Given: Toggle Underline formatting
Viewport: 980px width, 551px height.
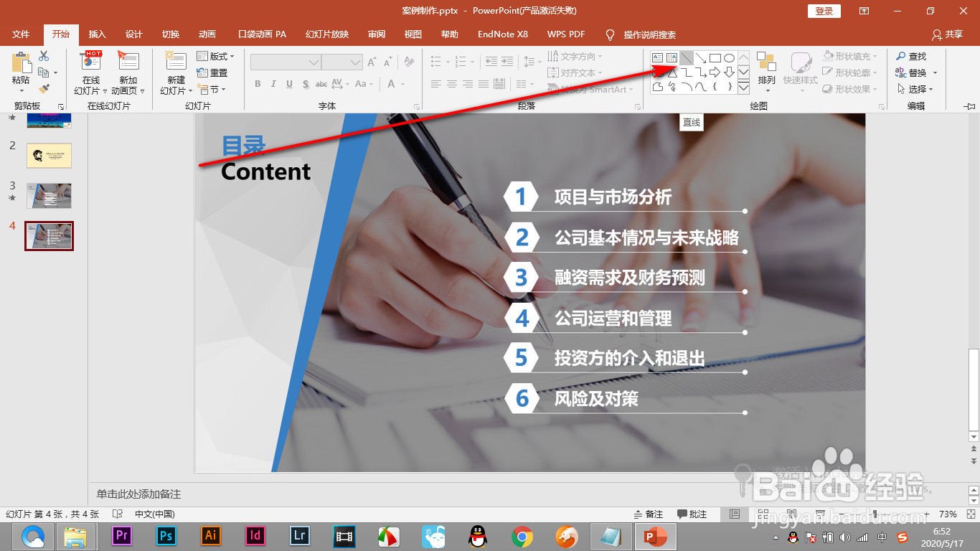Looking at the screenshot, I should [289, 84].
